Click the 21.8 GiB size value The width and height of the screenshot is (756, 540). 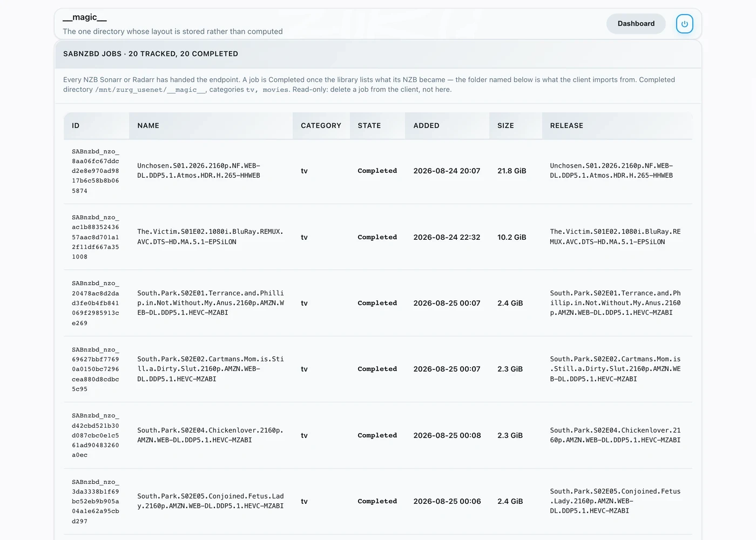pos(512,171)
